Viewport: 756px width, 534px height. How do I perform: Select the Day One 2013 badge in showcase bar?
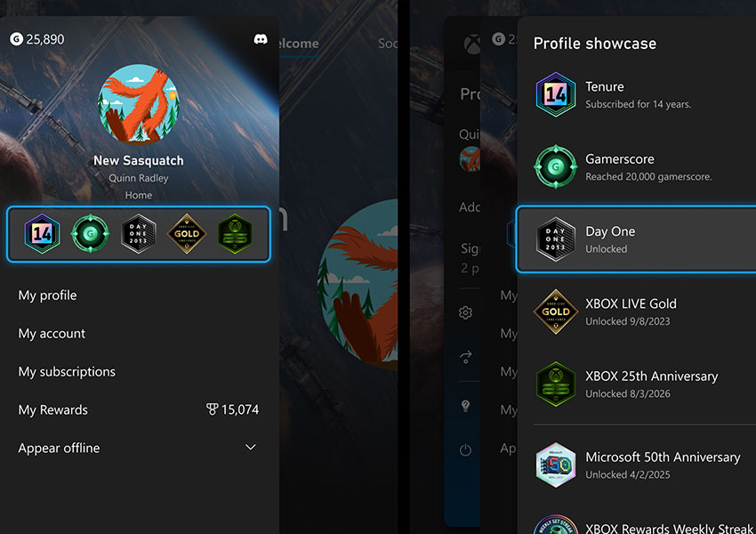(139, 234)
